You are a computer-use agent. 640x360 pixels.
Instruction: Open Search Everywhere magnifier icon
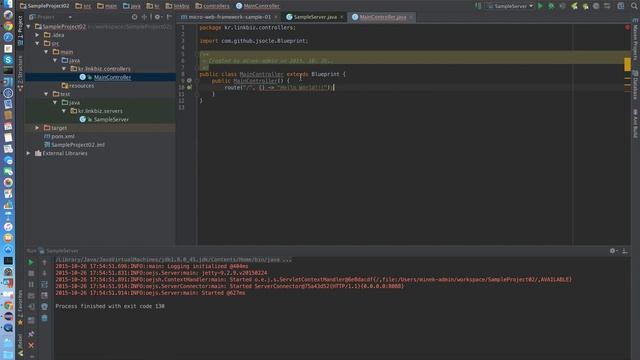pos(634,6)
